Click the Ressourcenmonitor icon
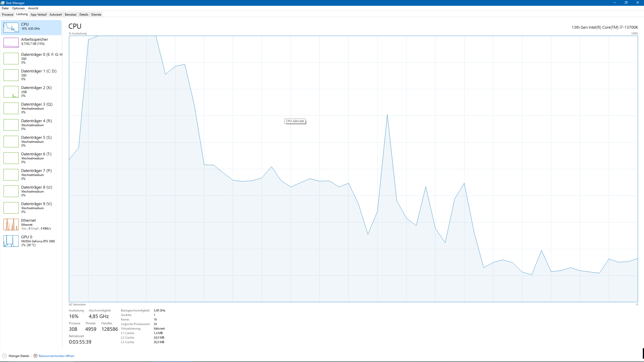Image resolution: width=644 pixels, height=362 pixels. click(35, 356)
